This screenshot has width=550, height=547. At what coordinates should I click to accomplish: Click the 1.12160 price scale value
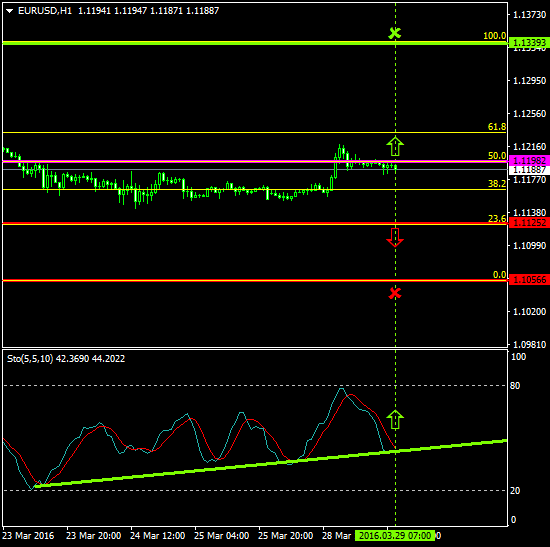(x=530, y=147)
